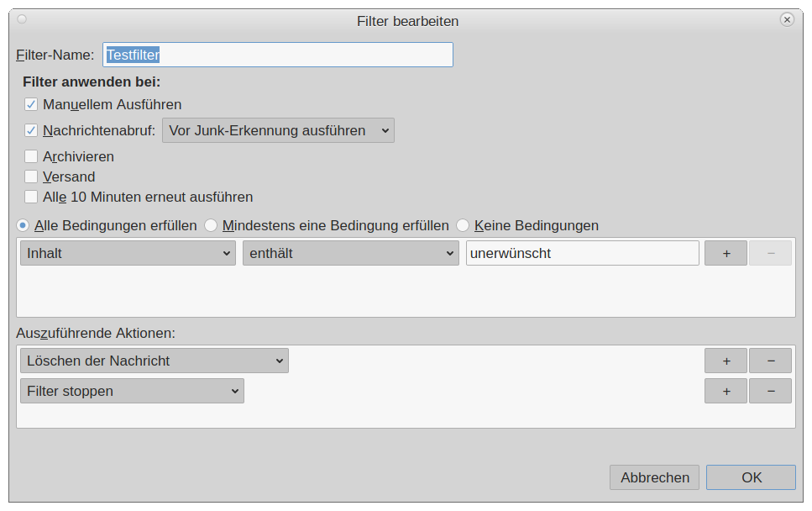812x511 pixels.
Task: Add a condition row with the plus button
Action: tap(726, 253)
